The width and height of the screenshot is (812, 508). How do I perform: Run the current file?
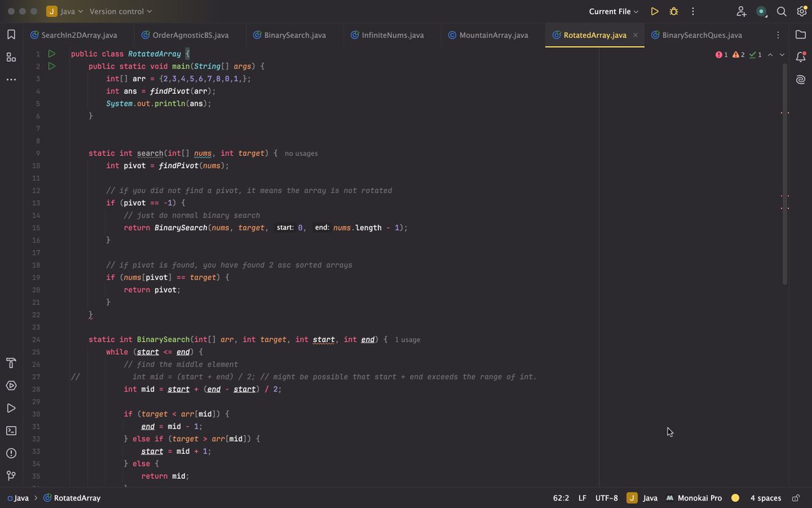[654, 12]
